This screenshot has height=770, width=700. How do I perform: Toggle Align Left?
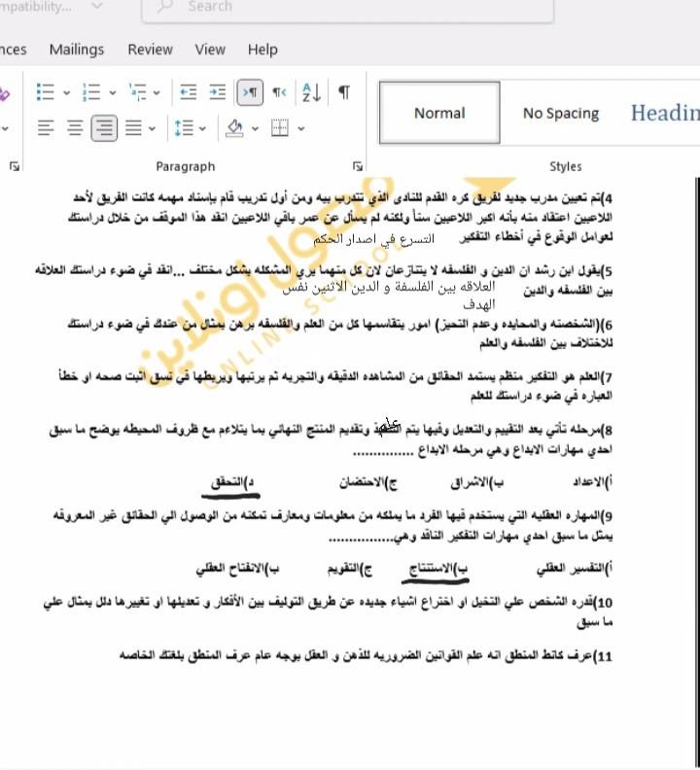point(46,128)
